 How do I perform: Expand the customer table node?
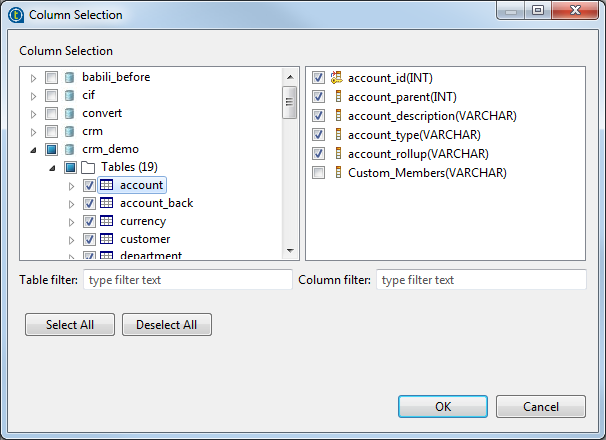tap(71, 239)
